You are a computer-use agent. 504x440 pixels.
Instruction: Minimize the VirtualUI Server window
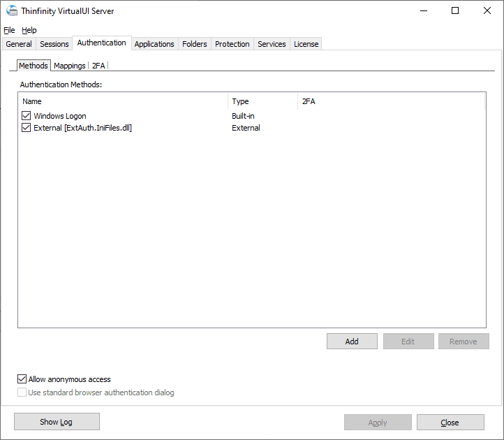pyautogui.click(x=424, y=10)
